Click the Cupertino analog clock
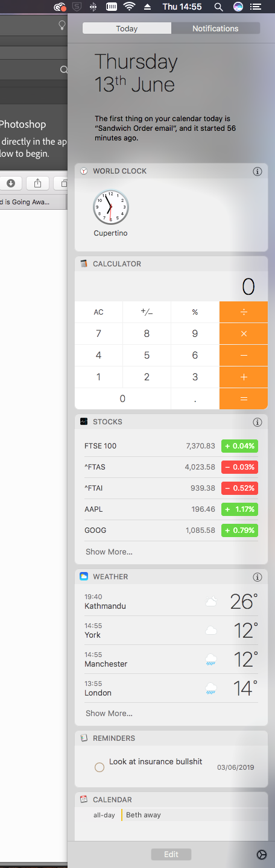 (111, 207)
